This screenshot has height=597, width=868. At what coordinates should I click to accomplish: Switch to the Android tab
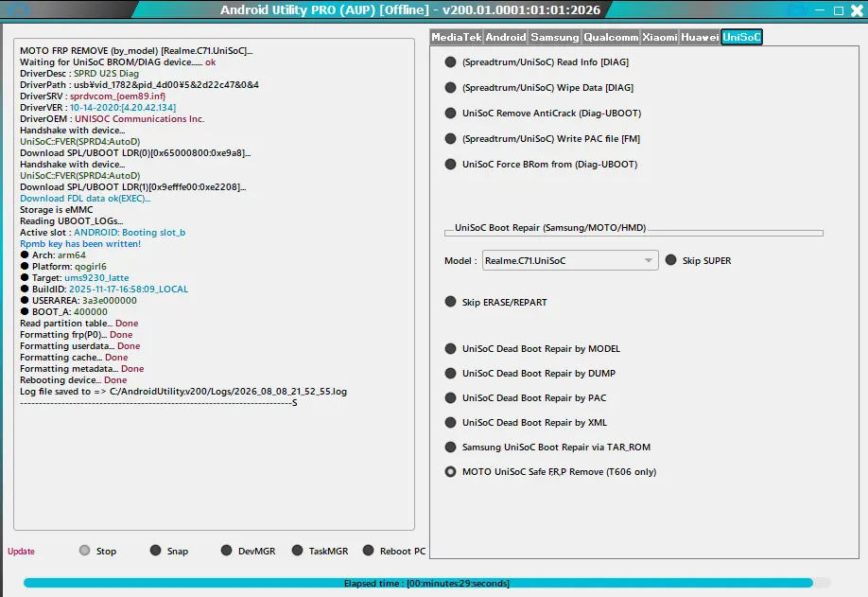(506, 37)
